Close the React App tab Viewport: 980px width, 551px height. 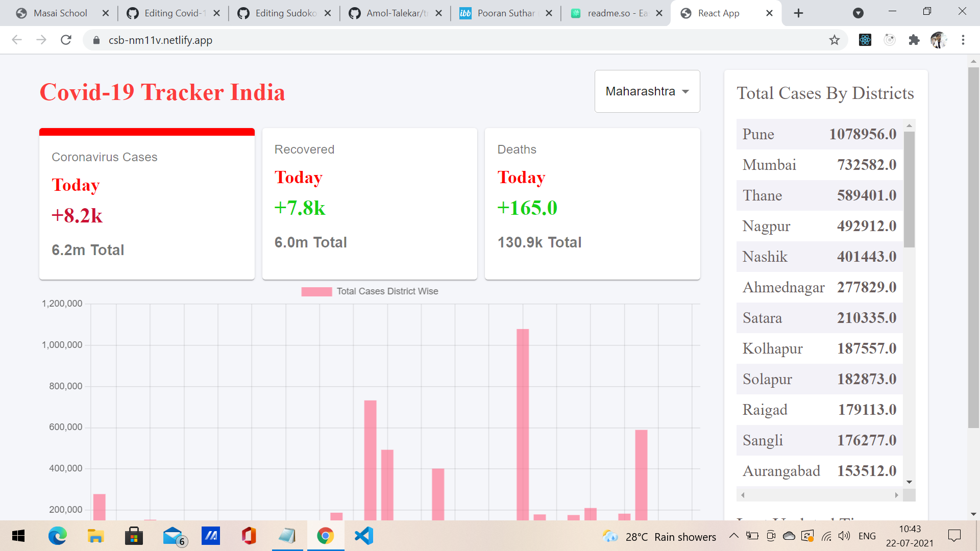pos(770,13)
